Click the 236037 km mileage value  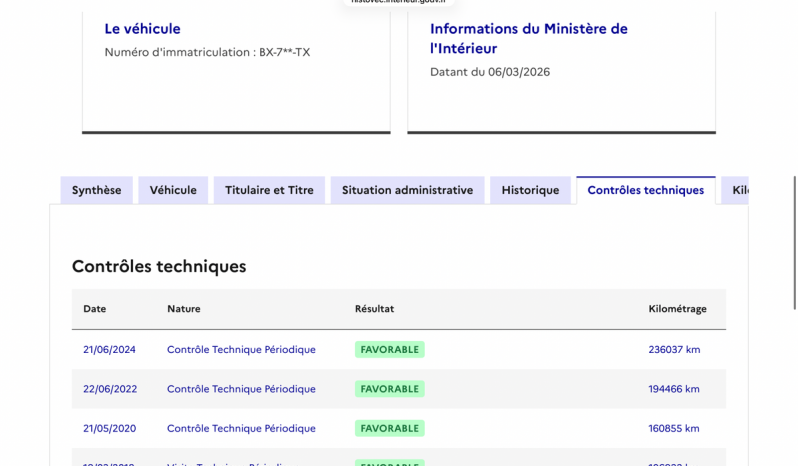point(674,350)
